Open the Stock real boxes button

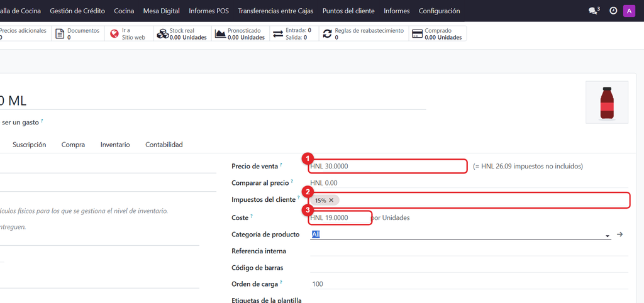click(182, 34)
